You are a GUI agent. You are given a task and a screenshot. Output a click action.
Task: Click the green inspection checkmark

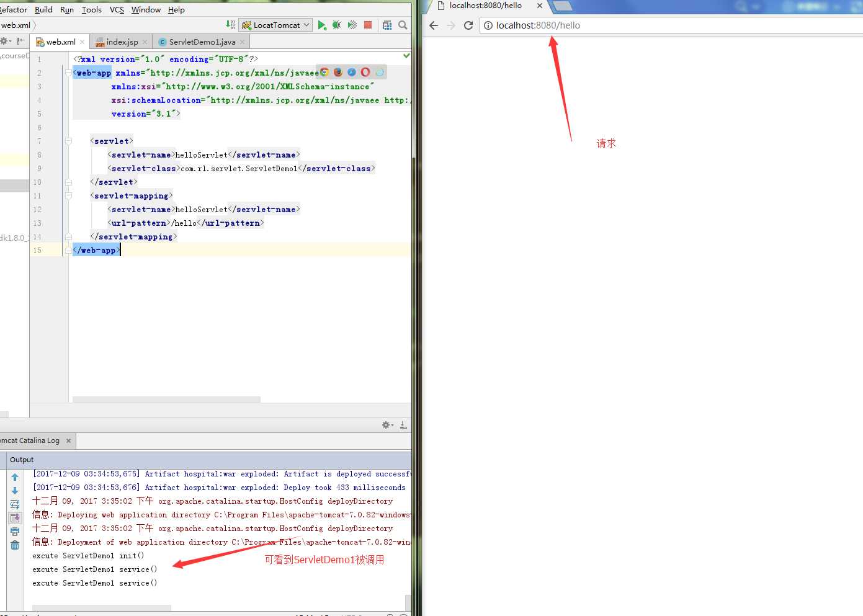[x=406, y=56]
